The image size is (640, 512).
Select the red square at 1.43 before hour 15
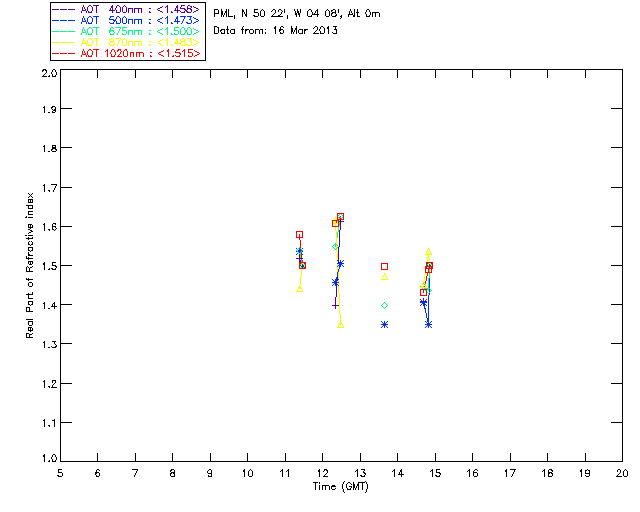[x=423, y=292]
